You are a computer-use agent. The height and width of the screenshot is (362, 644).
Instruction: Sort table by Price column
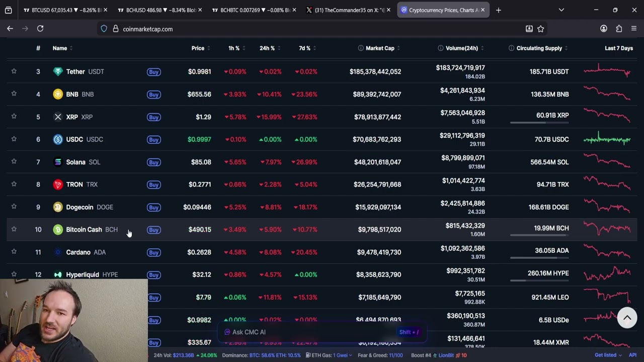click(200, 48)
